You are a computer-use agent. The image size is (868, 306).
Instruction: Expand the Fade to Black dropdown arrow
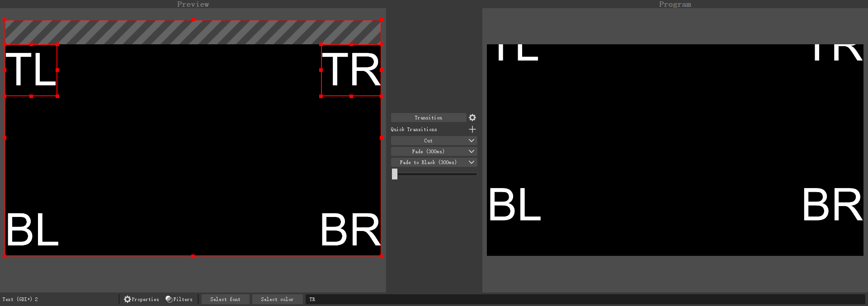coord(472,162)
